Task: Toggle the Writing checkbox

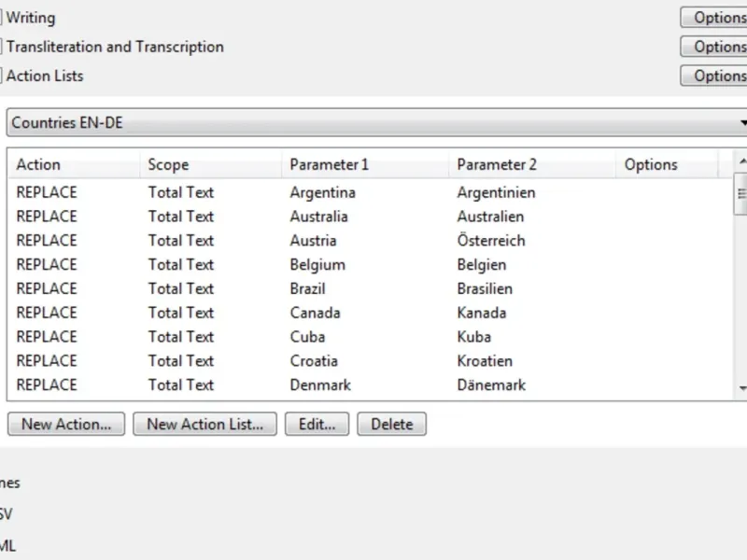Action: 2,18
